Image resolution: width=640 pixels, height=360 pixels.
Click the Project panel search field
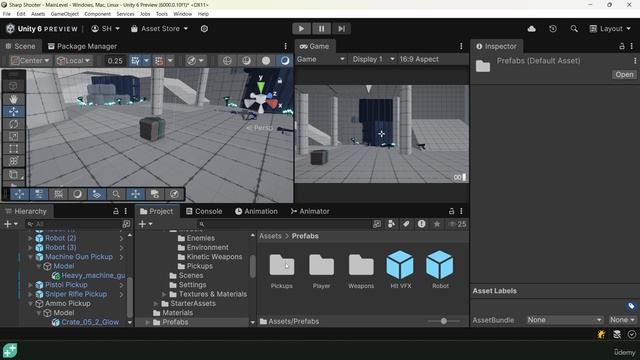click(284, 224)
